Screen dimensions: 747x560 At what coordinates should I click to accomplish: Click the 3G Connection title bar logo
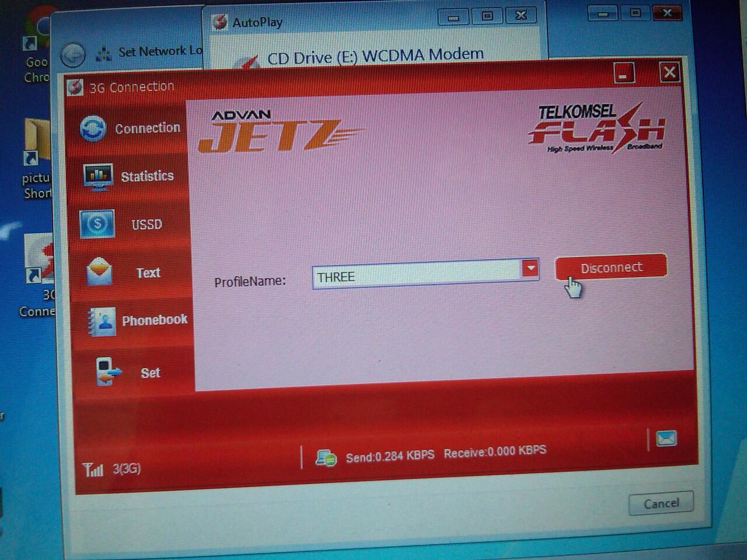click(75, 87)
